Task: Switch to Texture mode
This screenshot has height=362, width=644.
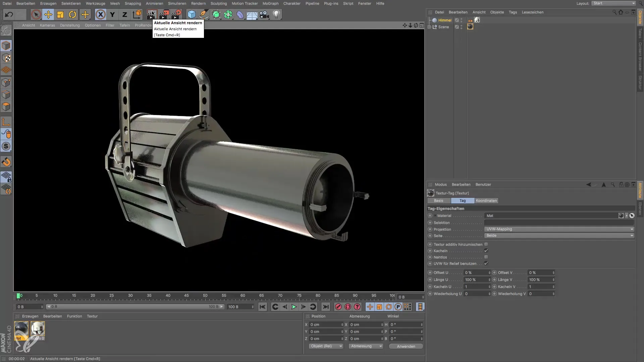Action: [x=6, y=58]
